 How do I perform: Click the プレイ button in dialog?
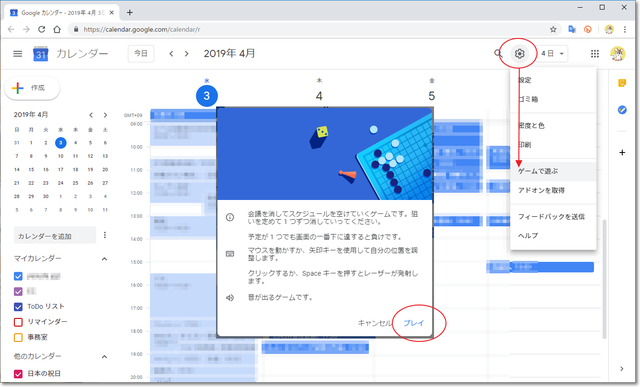point(413,323)
